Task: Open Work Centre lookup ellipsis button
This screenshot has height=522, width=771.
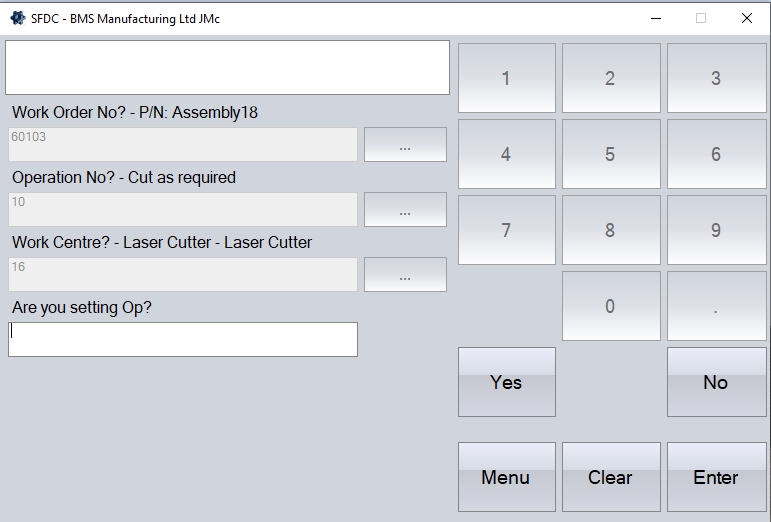Action: [x=405, y=275]
